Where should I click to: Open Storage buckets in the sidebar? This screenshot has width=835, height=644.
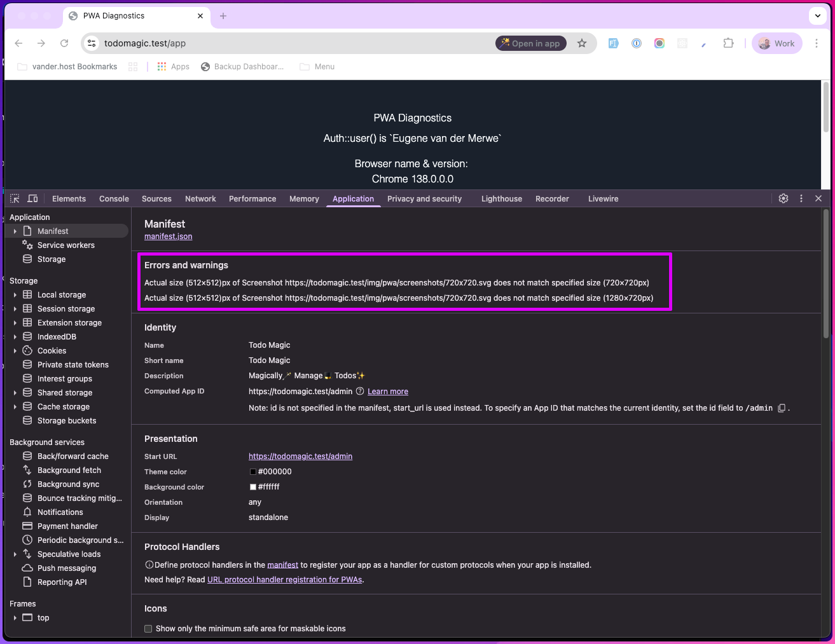(67, 421)
